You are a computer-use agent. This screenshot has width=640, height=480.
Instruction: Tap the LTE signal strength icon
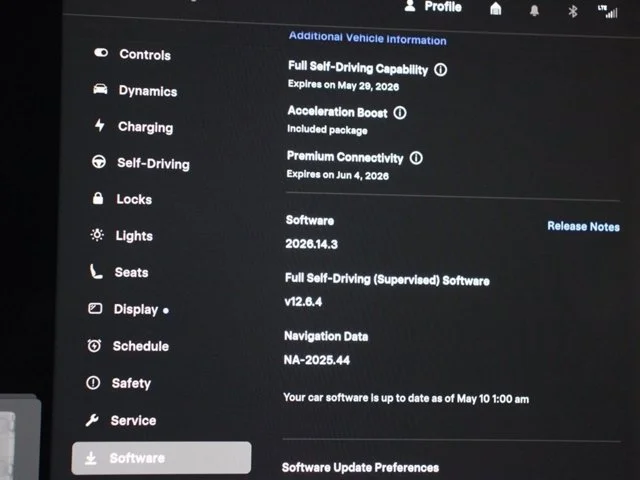click(x=608, y=12)
